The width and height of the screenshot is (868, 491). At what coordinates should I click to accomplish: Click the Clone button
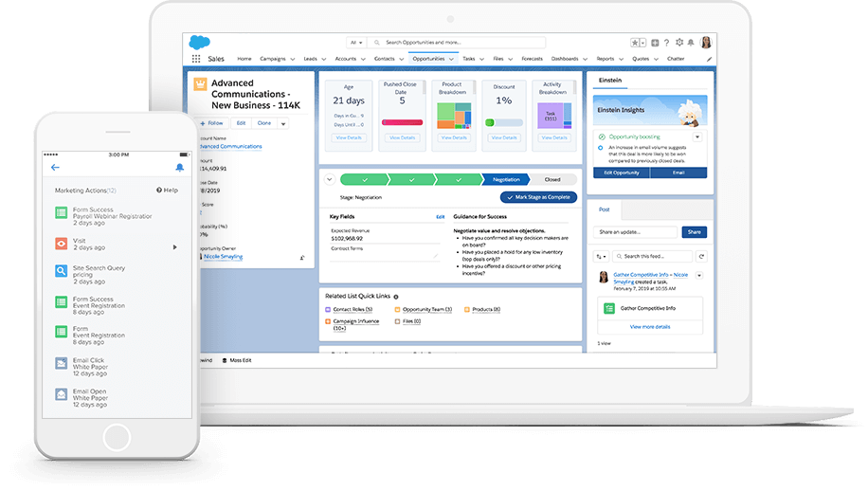(x=264, y=123)
